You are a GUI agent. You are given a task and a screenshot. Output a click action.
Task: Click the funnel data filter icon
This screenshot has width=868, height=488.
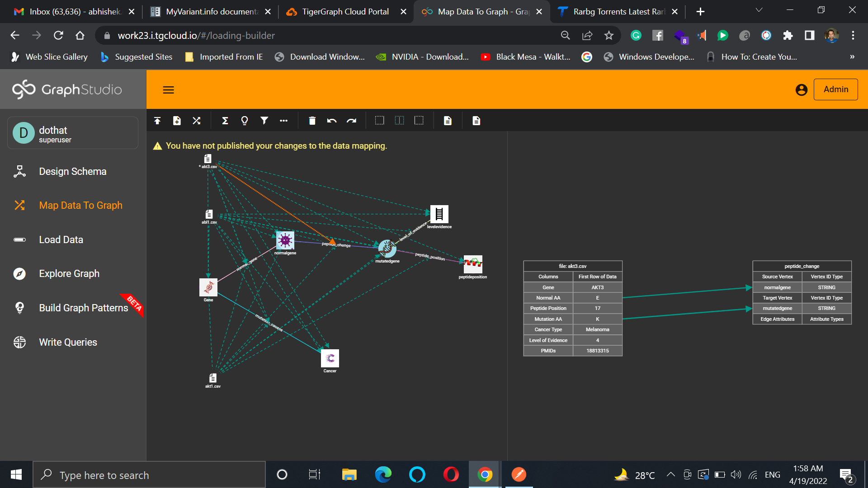[264, 121]
